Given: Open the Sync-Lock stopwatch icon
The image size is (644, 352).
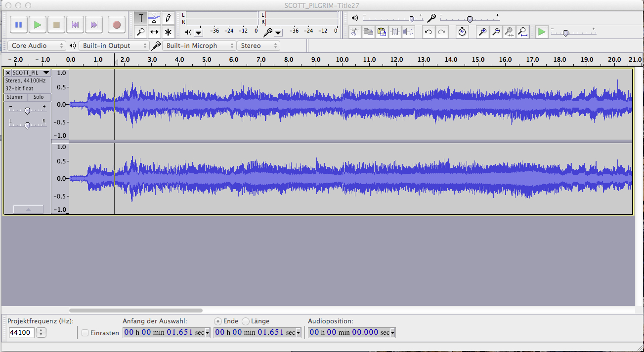Looking at the screenshot, I should pyautogui.click(x=462, y=32).
